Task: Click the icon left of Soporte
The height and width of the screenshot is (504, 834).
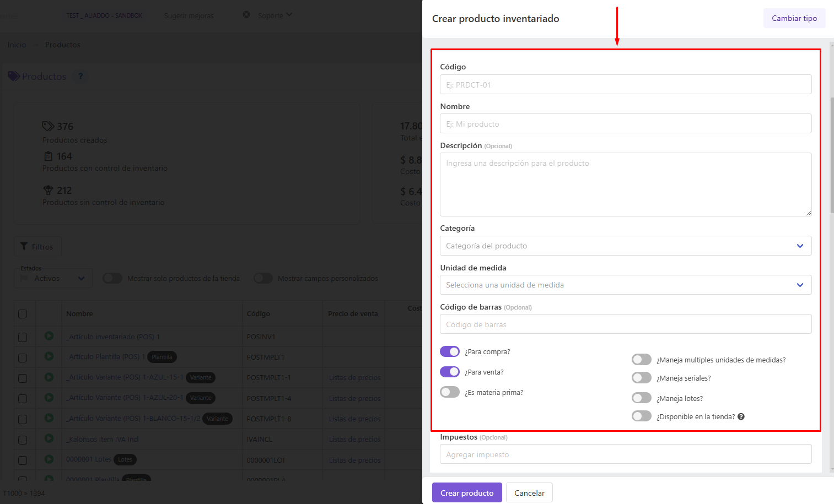Action: click(246, 15)
